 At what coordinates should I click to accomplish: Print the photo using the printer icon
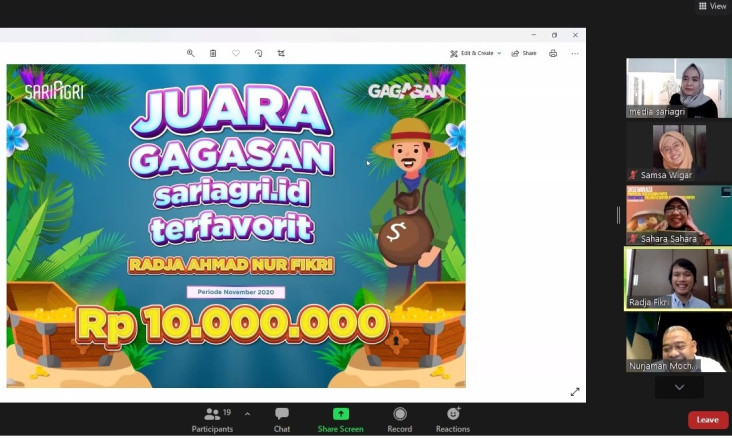(553, 53)
